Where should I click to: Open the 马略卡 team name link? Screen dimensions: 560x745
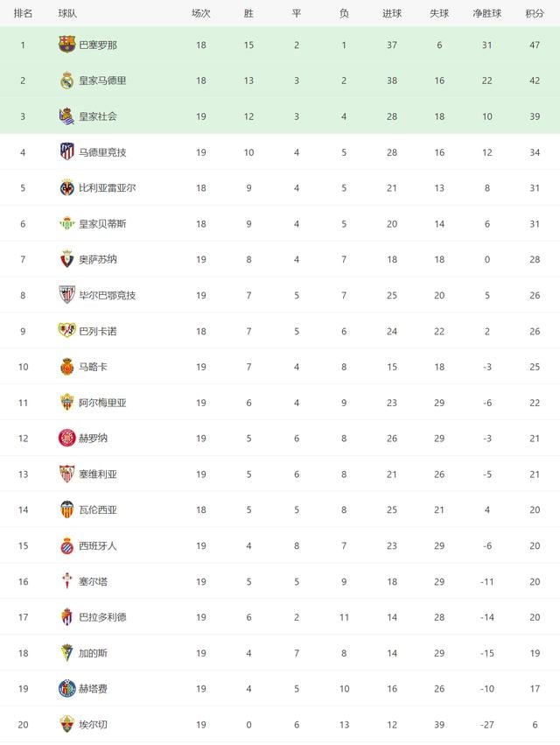pyautogui.click(x=93, y=367)
